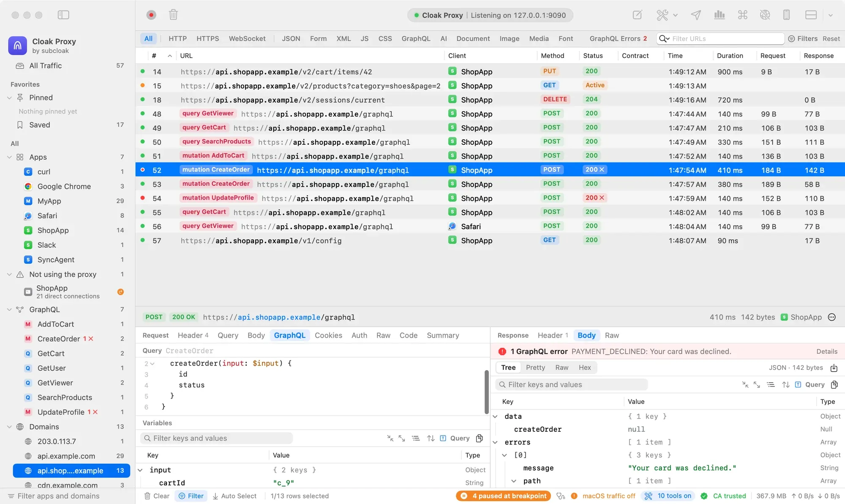Image resolution: width=845 pixels, height=504 pixels.
Task: Click the 4 paused at breakpoint badge
Action: [x=504, y=496]
